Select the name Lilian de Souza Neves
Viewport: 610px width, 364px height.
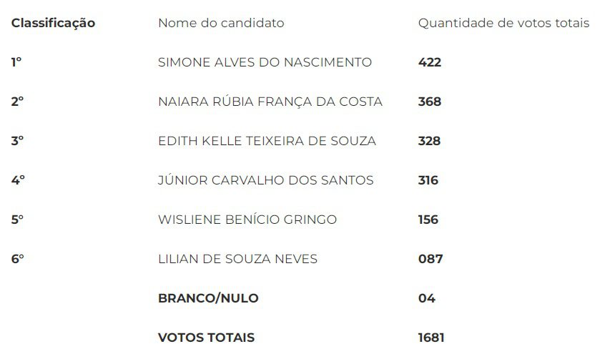pos(237,259)
